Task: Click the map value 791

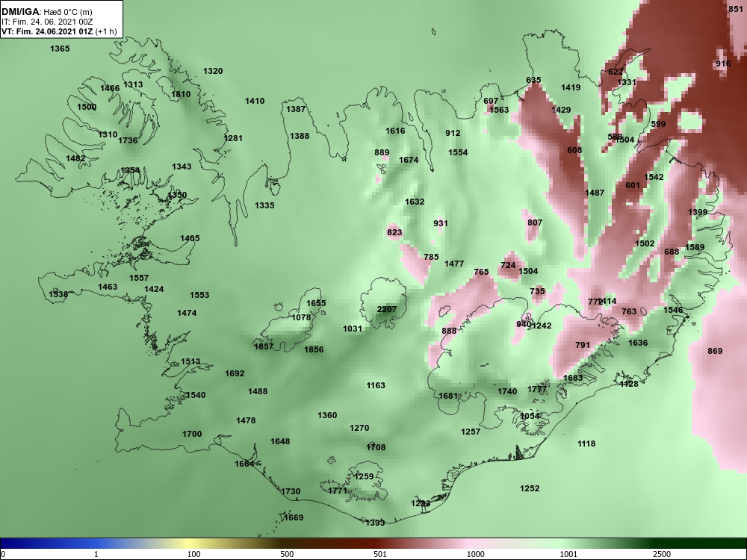Action: [x=583, y=345]
